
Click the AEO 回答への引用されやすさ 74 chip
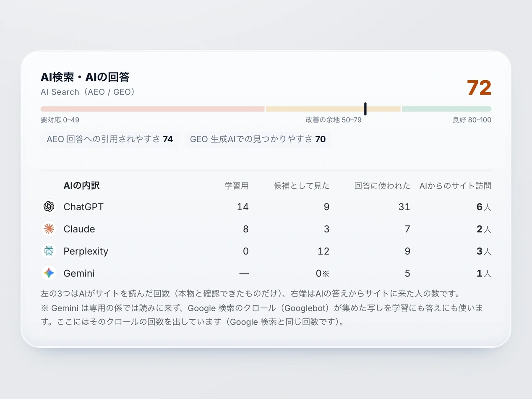pos(110,139)
